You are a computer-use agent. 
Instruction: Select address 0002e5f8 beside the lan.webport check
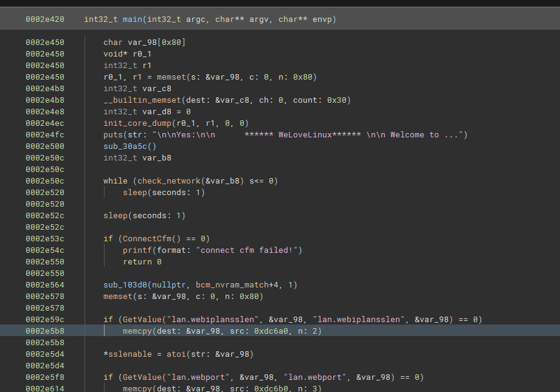pos(45,377)
